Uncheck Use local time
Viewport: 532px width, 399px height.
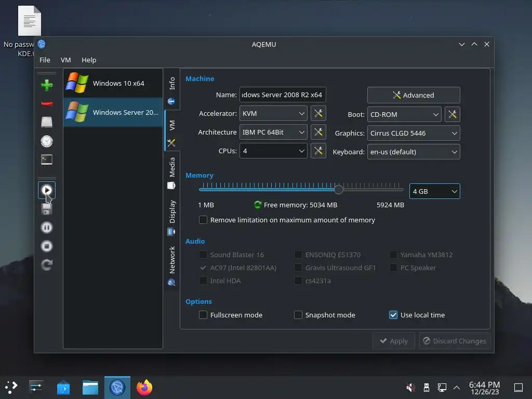click(393, 315)
